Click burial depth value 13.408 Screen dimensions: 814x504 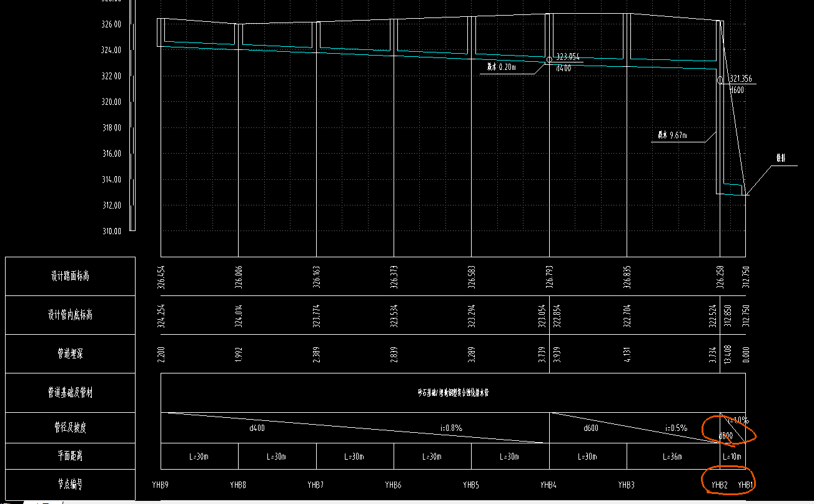(x=728, y=353)
